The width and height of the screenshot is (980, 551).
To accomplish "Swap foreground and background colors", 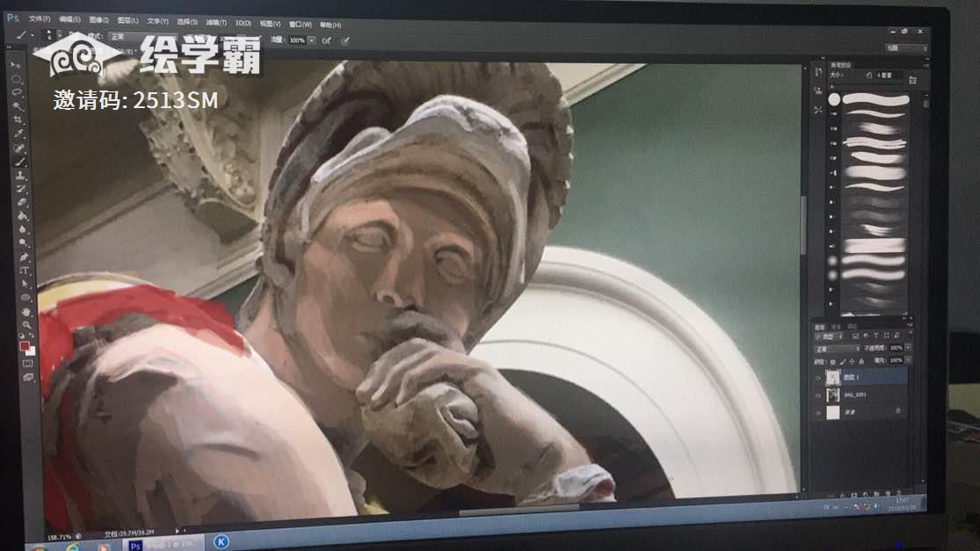I will coord(32,337).
